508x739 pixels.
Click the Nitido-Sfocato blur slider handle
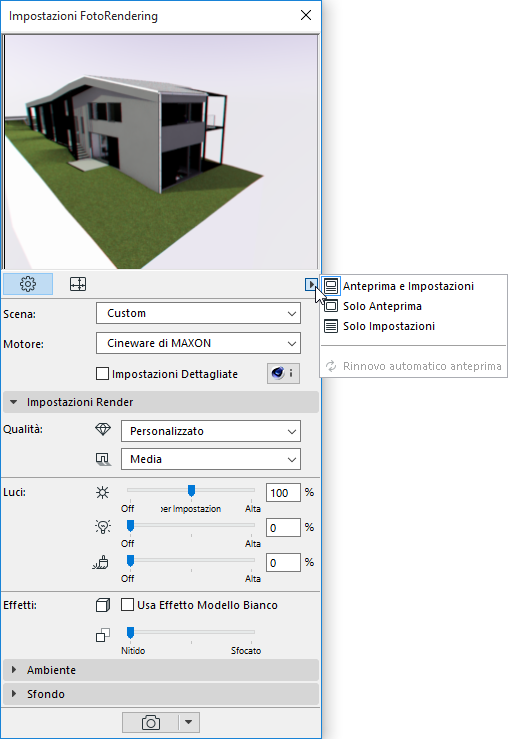[x=131, y=632]
